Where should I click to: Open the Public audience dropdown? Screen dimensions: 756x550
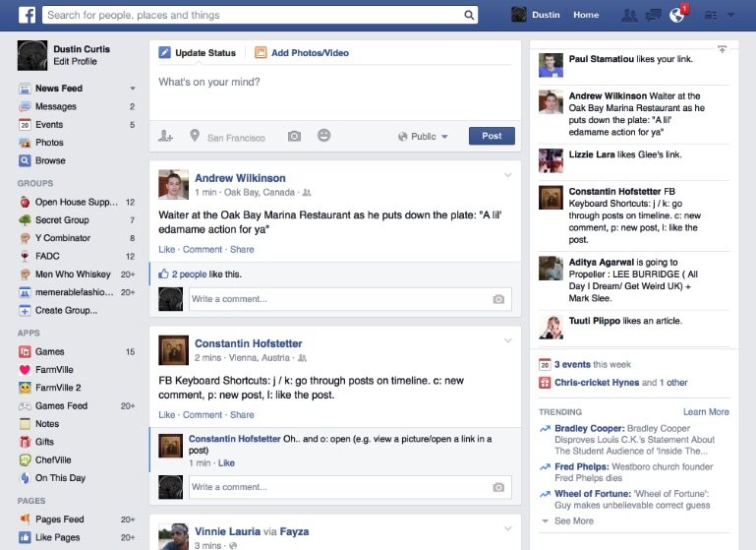coord(424,137)
